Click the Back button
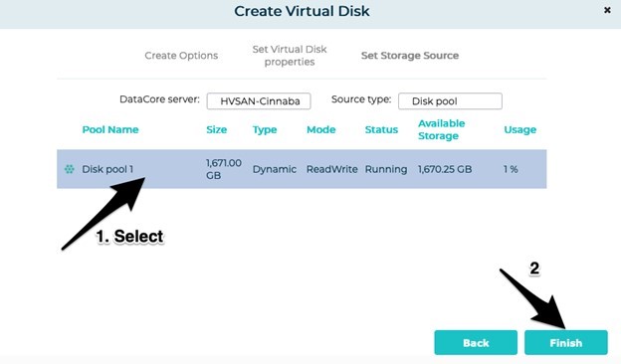This screenshot has height=364, width=621. pyautogui.click(x=476, y=343)
